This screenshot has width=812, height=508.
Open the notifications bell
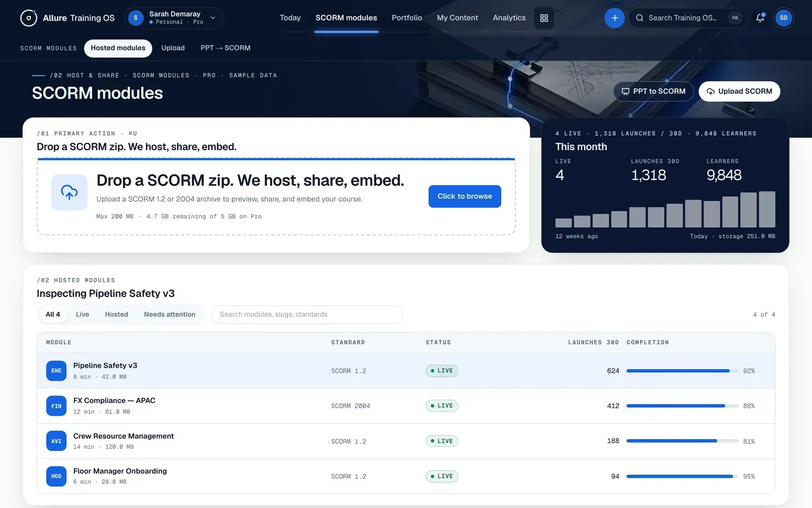pyautogui.click(x=760, y=18)
